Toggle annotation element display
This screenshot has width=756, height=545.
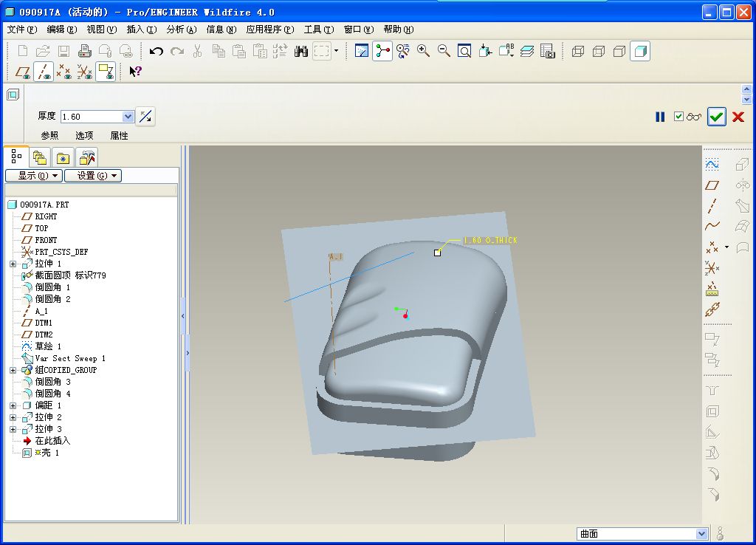coord(106,72)
